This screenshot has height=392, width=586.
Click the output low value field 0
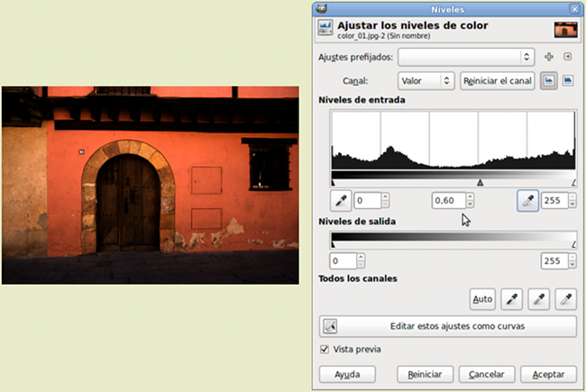pyautogui.click(x=343, y=260)
